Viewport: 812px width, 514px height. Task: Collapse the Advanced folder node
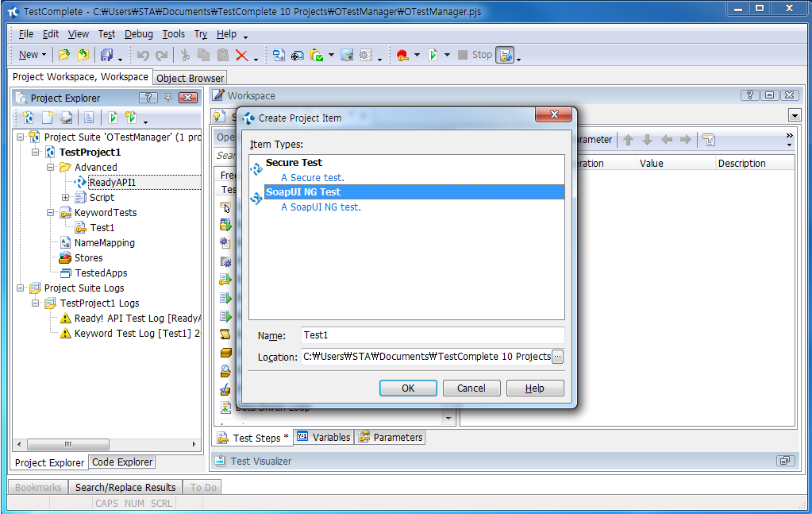pos(50,168)
